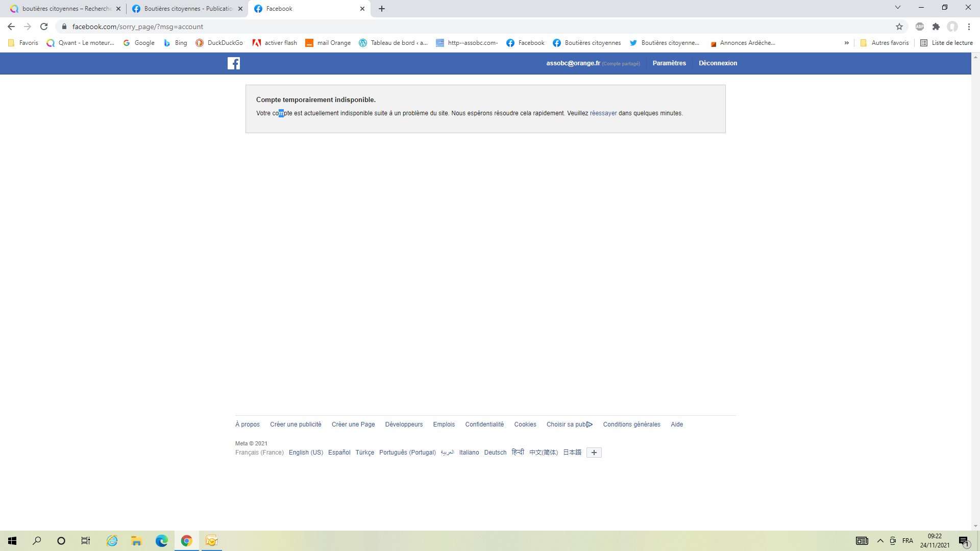Show hidden system tray icons
This screenshot has width=980, height=551.
coord(880,541)
